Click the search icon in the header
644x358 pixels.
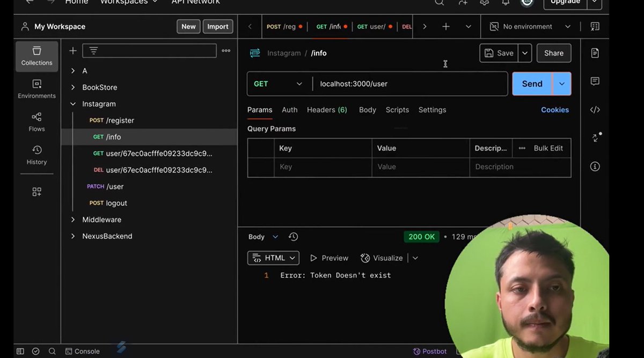pyautogui.click(x=439, y=2)
